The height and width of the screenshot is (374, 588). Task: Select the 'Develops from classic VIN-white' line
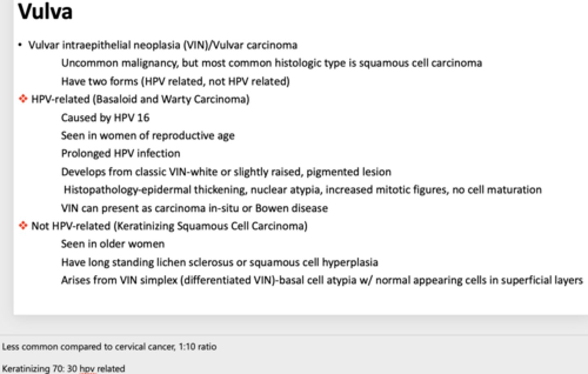tap(226, 172)
